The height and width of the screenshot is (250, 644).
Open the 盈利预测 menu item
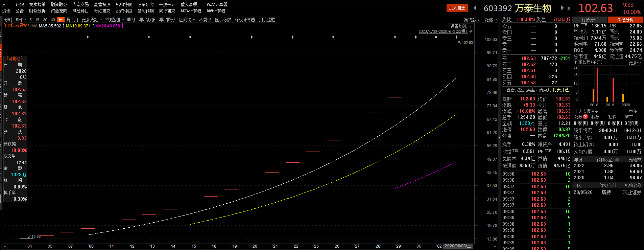(x=145, y=11)
